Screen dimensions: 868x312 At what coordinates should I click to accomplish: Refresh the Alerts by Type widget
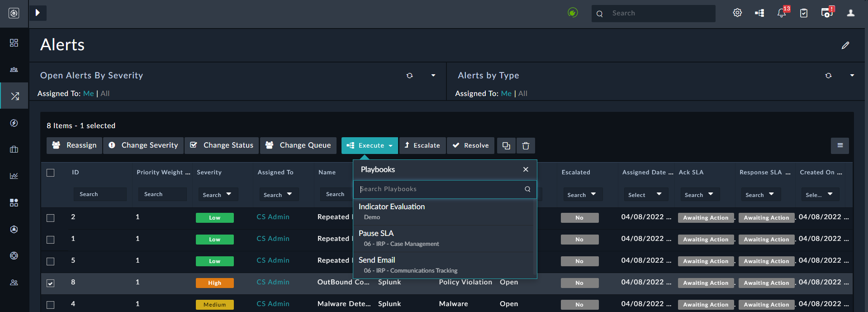pos(829,76)
